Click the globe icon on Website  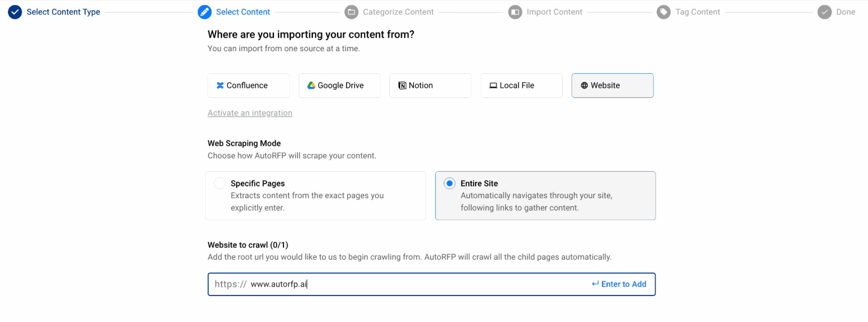(x=584, y=86)
